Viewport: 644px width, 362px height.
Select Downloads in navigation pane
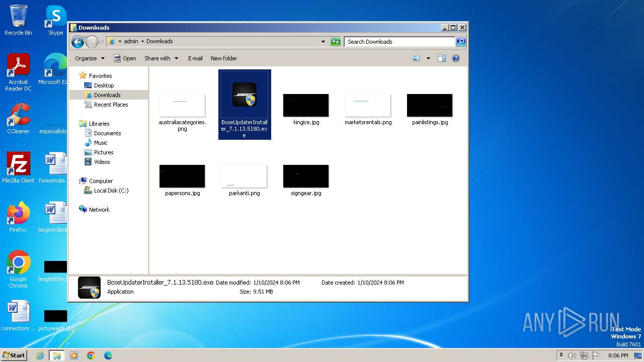[x=107, y=95]
